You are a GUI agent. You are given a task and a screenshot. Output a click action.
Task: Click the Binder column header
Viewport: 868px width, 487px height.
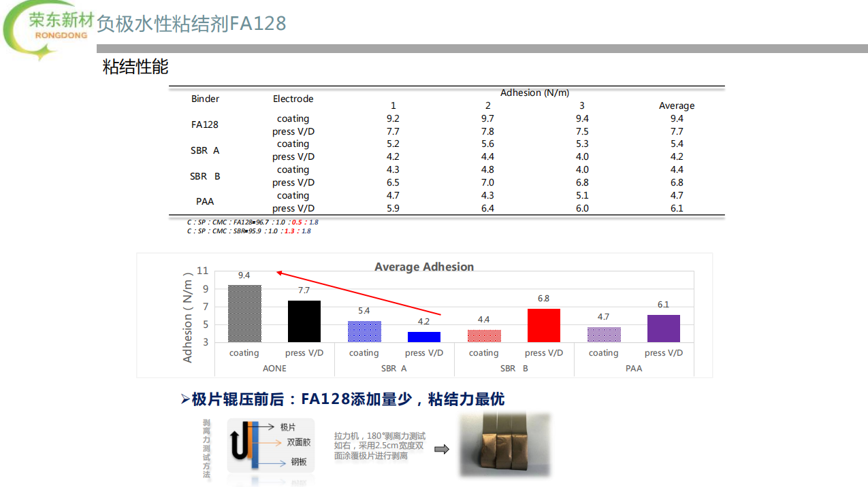pos(205,99)
